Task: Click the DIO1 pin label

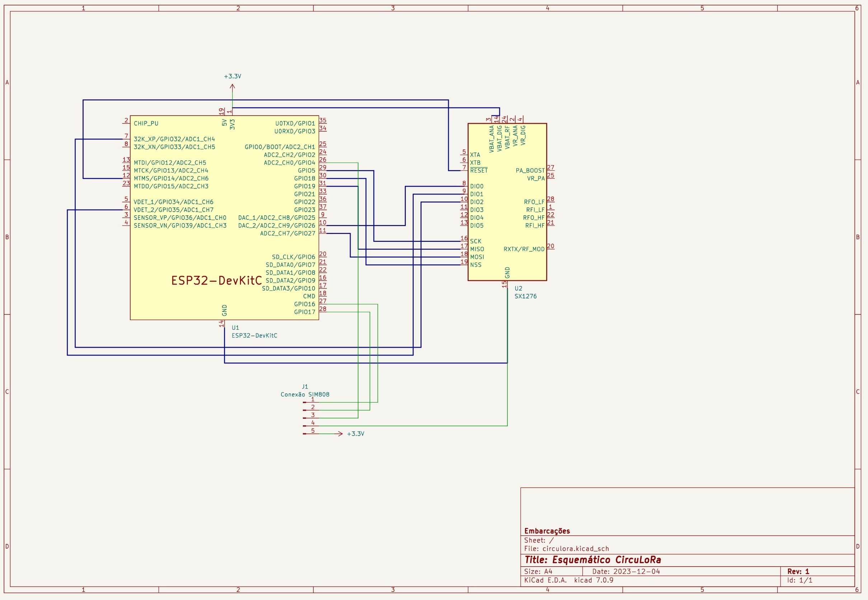Action: coord(477,194)
